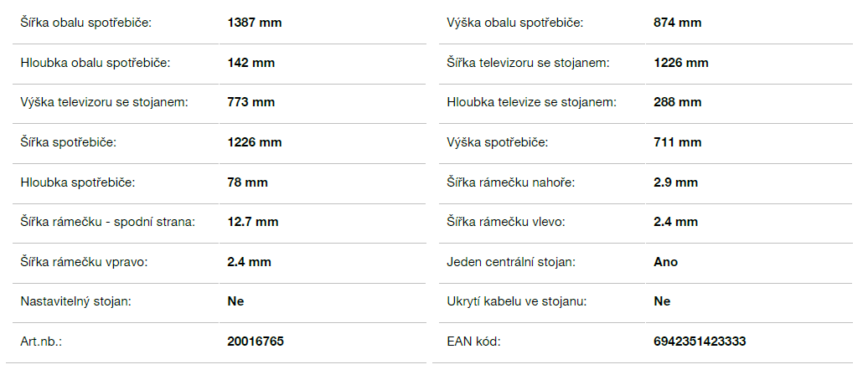The height and width of the screenshot is (380, 868).
Task: Click the Šířka rámečku vpravo label
Action: [x=84, y=262]
